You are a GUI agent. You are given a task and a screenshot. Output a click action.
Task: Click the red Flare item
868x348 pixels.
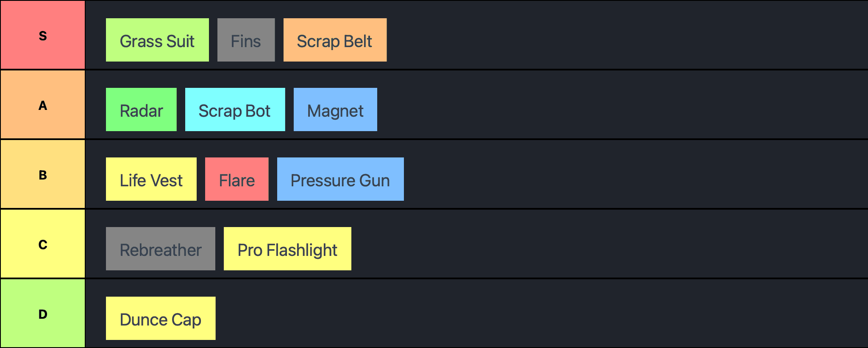(237, 179)
